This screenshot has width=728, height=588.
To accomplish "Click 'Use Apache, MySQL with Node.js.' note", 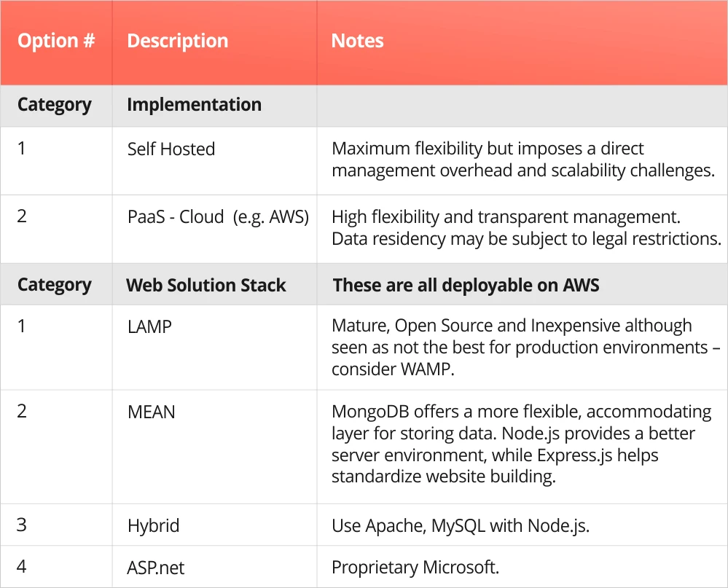I will 461,526.
